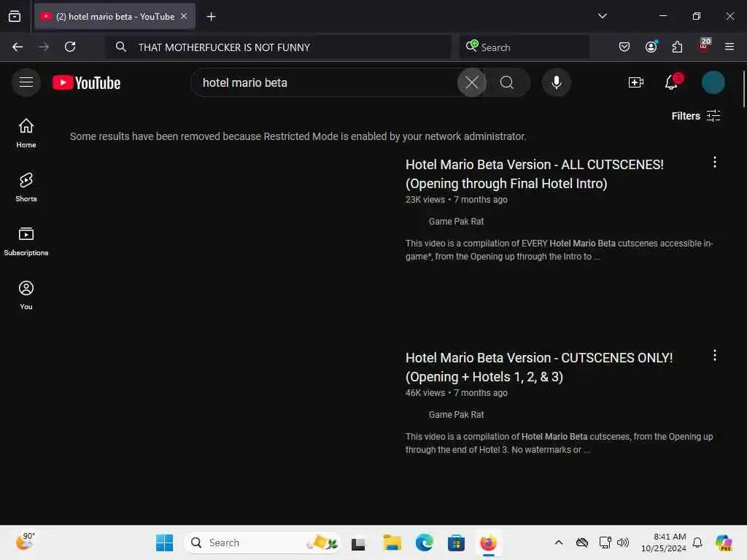Open action menu for ALL CUTSCENES video
This screenshot has width=747, height=560.
[714, 163]
